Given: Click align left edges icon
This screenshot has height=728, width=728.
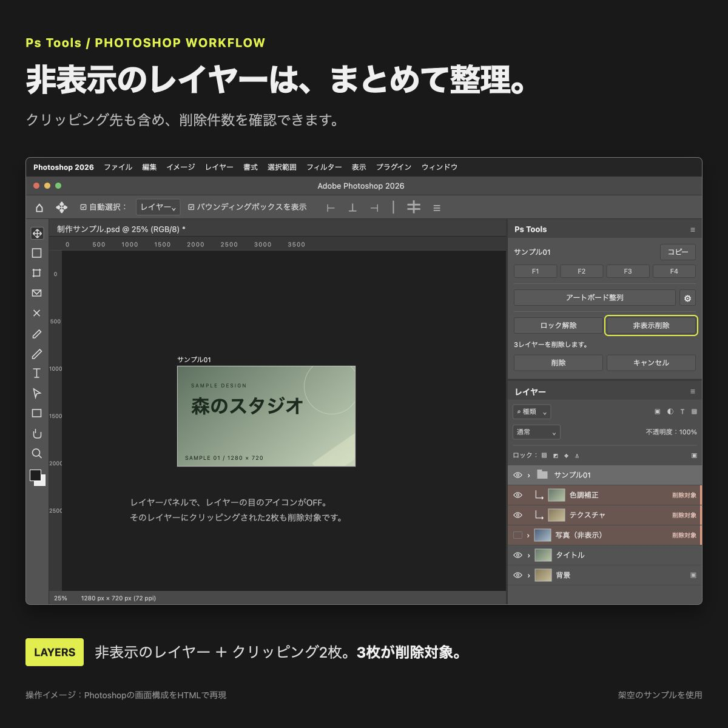Looking at the screenshot, I should click(331, 207).
